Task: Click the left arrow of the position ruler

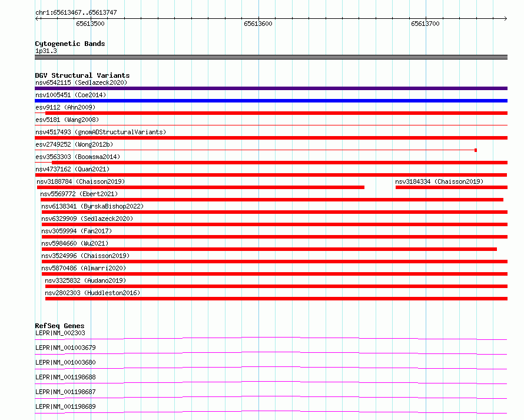Action: 38,19
